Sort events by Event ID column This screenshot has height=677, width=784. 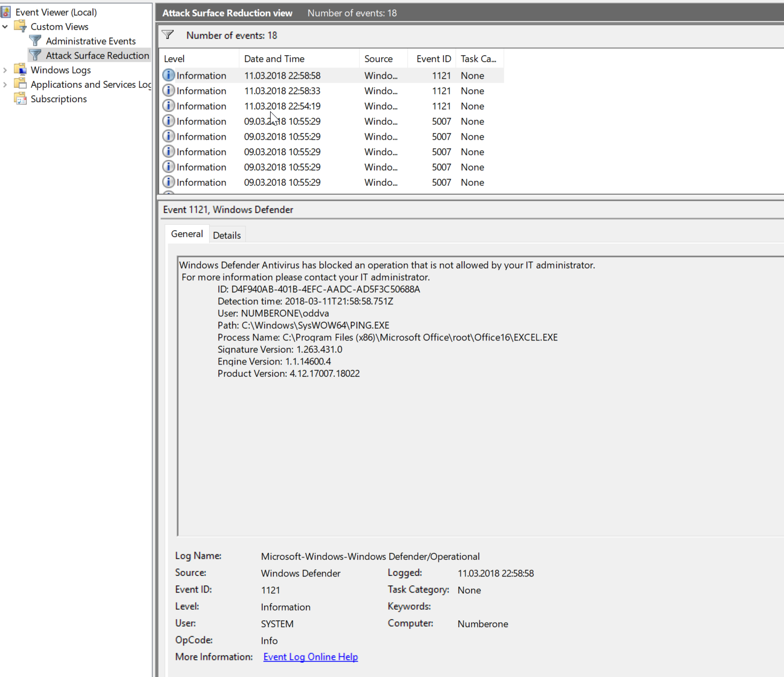(433, 59)
